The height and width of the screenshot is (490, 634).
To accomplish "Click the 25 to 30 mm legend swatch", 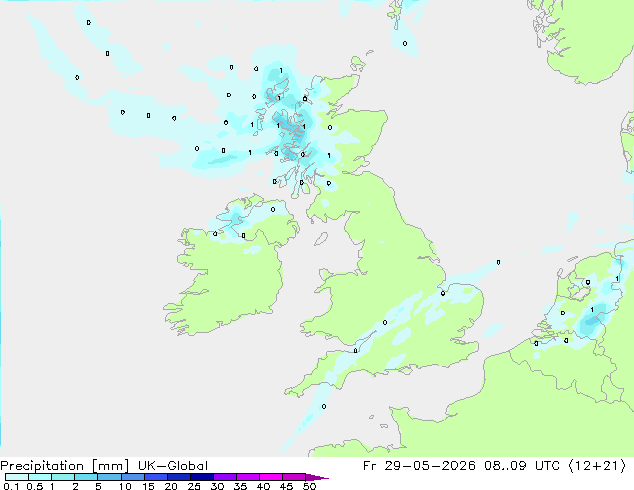I will pyautogui.click(x=201, y=477).
